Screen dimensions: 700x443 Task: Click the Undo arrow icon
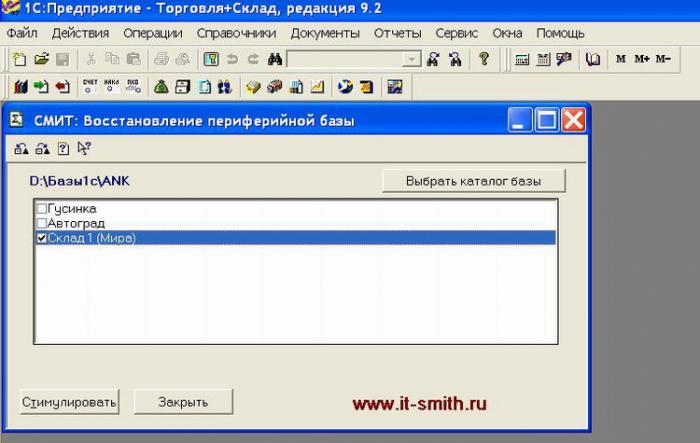pyautogui.click(x=232, y=59)
